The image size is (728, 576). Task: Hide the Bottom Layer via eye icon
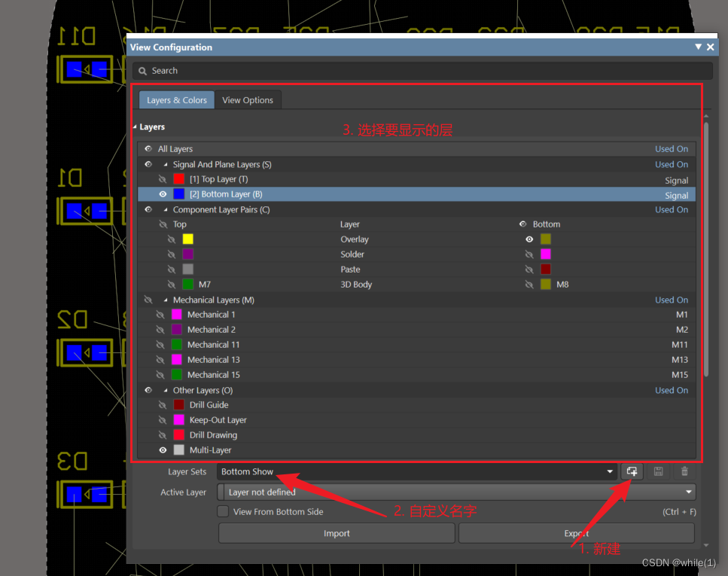(162, 194)
